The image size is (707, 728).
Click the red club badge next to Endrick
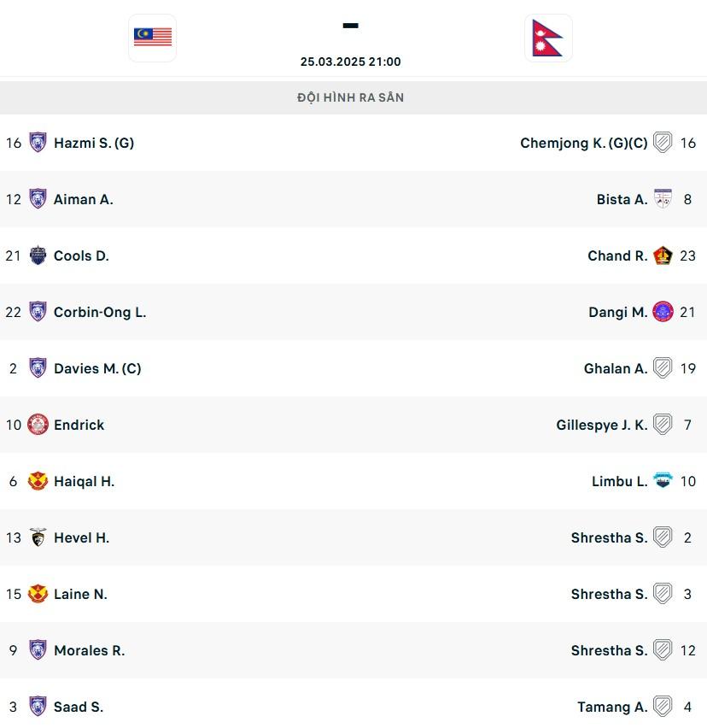(38, 425)
